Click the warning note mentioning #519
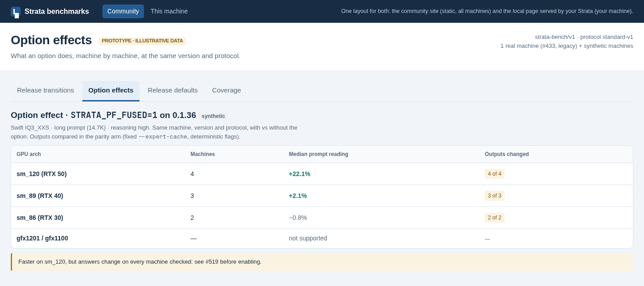Image resolution: width=644 pixels, height=286 pixels. [322, 262]
